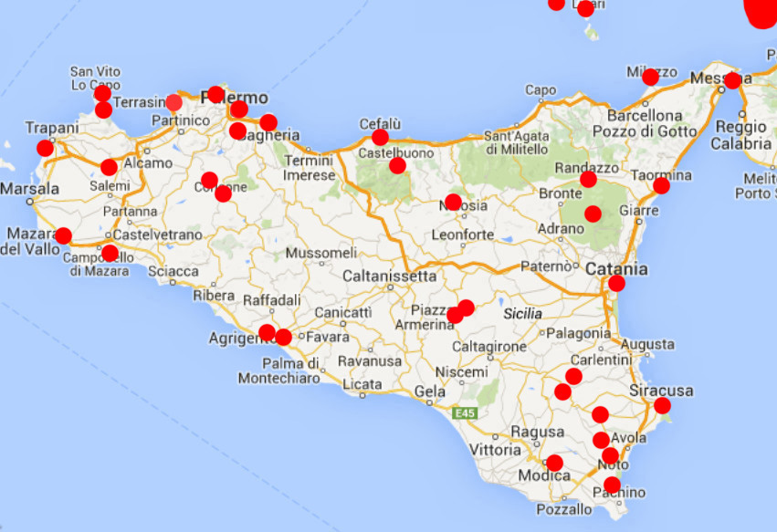The width and height of the screenshot is (777, 532).
Task: Click the red marker at Modica
Action: click(554, 463)
